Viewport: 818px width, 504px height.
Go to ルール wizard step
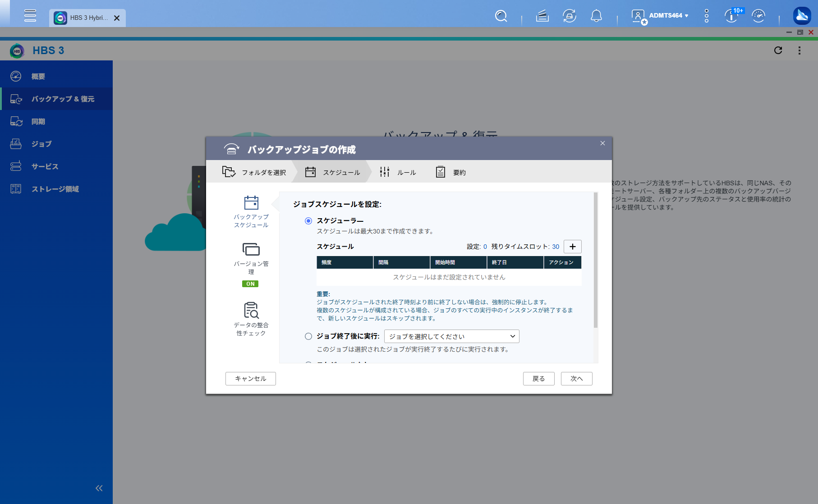pyautogui.click(x=398, y=172)
